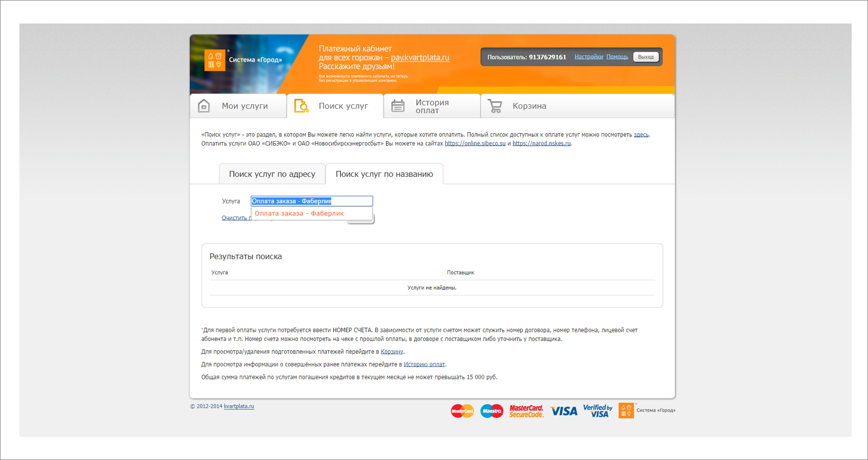The height and width of the screenshot is (460, 868).
Task: Click the Verified by VISA logo in footer
Action: pyautogui.click(x=598, y=411)
